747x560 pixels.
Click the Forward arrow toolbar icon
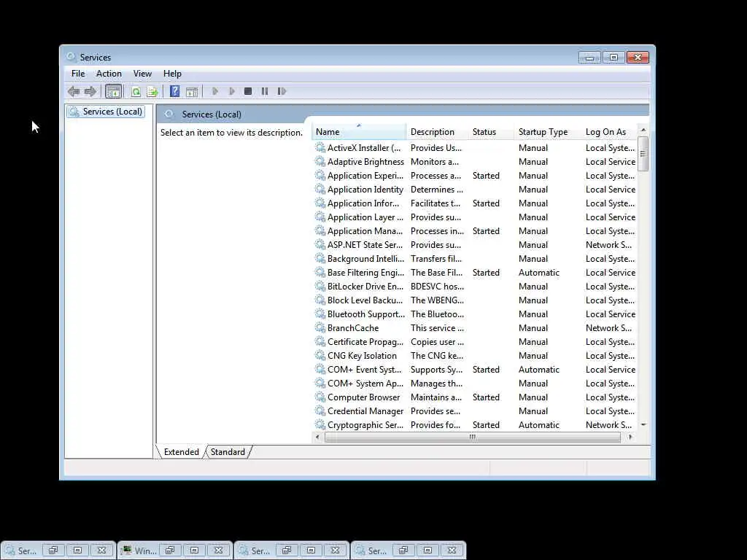point(90,91)
